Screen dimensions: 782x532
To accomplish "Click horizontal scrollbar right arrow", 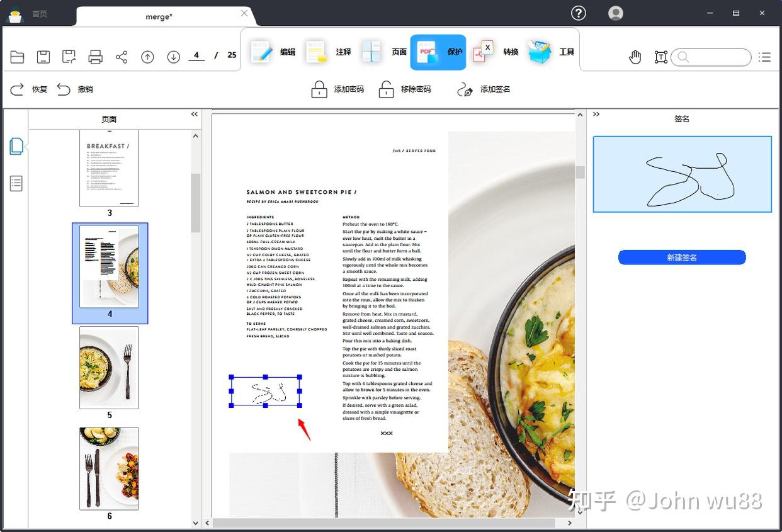I will [570, 523].
